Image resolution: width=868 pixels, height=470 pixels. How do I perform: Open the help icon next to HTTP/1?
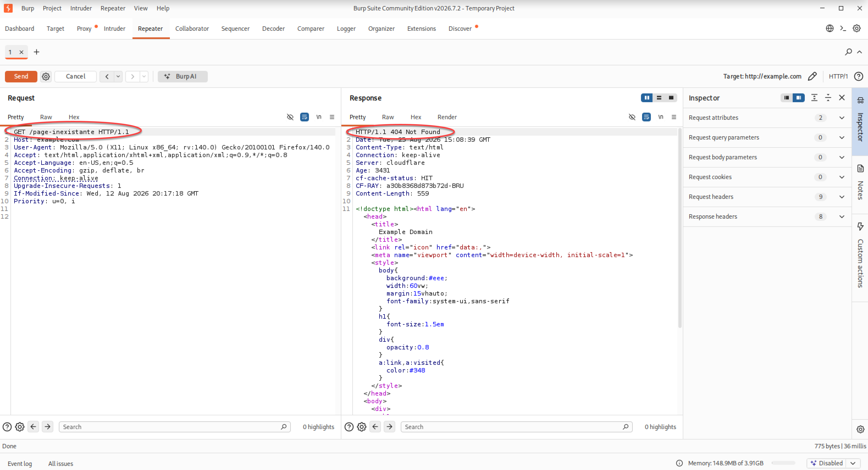(x=858, y=76)
